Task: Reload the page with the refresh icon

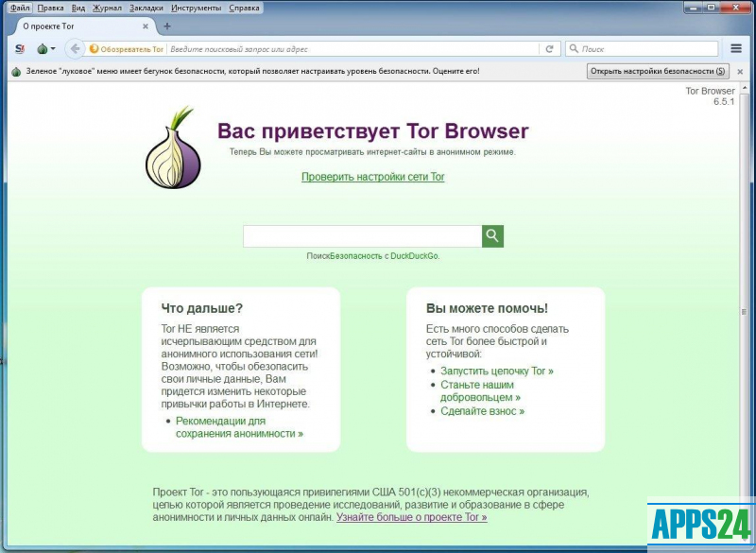Action: click(549, 49)
